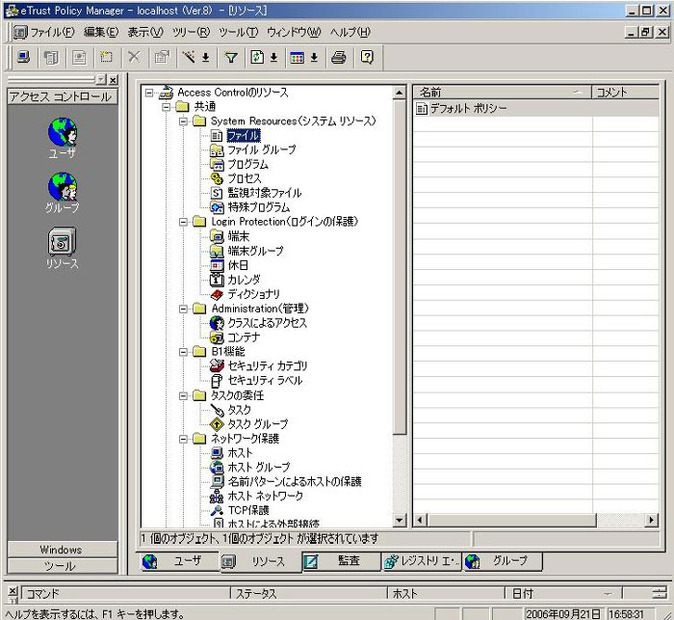Open ヘルプ(H) menu

pyautogui.click(x=350, y=32)
